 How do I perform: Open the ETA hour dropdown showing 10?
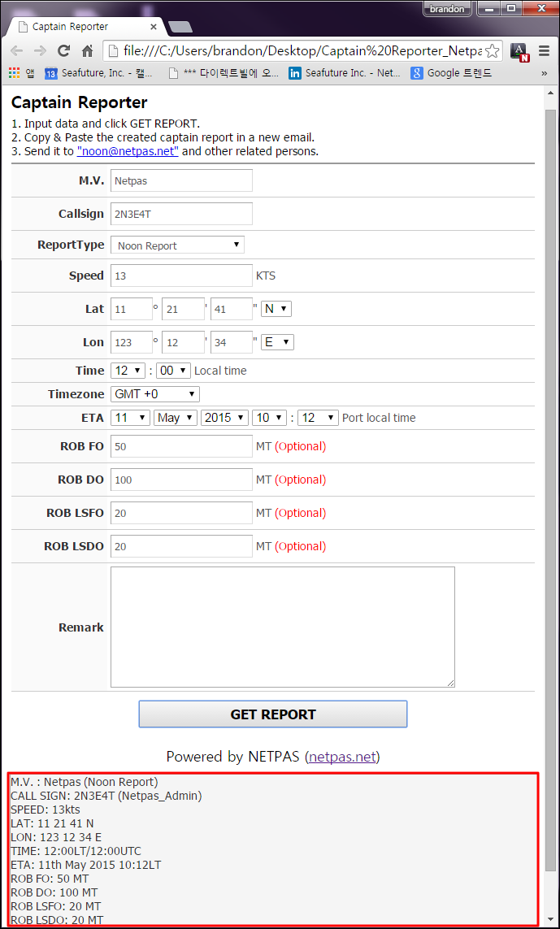(x=270, y=418)
